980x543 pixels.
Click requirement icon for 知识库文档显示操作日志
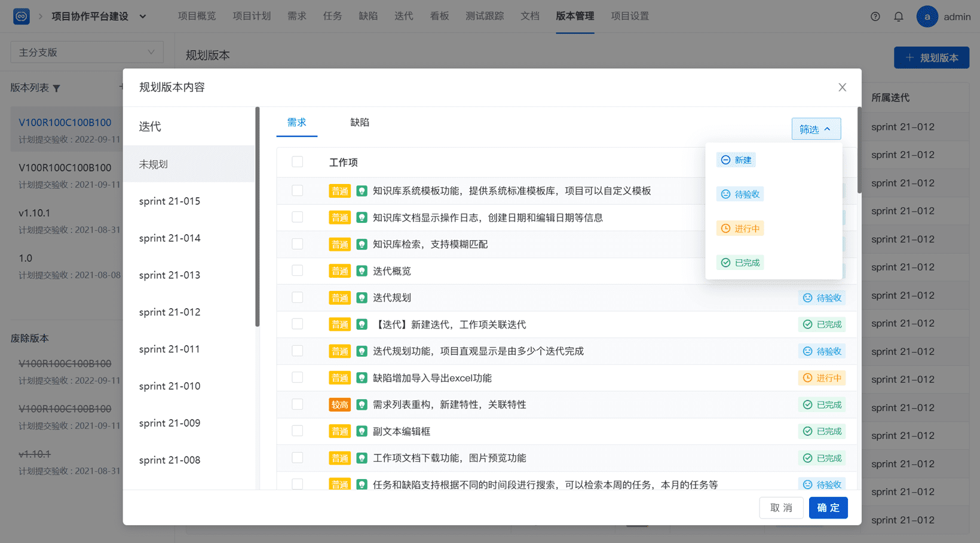coord(362,218)
